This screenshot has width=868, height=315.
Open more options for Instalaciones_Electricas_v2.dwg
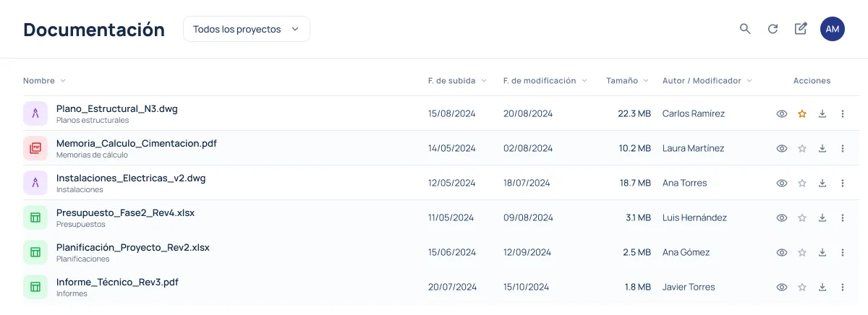click(843, 183)
